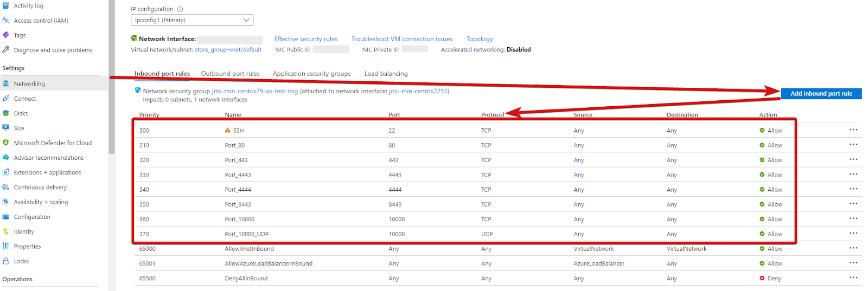Image resolution: width=868 pixels, height=291 pixels.
Task: Switch to Load balancing tab
Action: click(x=386, y=74)
